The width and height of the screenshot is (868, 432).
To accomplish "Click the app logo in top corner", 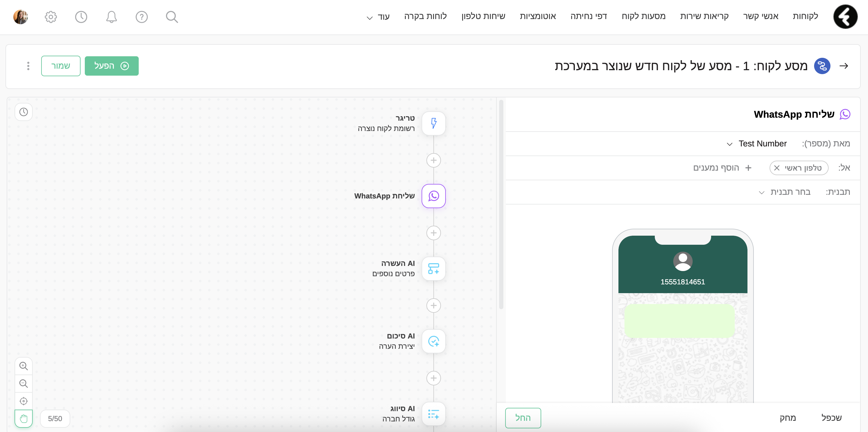I will tap(845, 17).
